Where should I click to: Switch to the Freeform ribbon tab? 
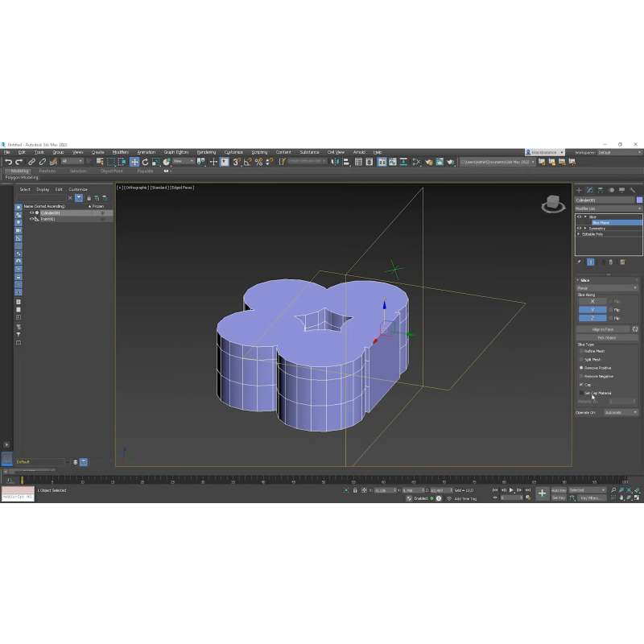point(47,171)
